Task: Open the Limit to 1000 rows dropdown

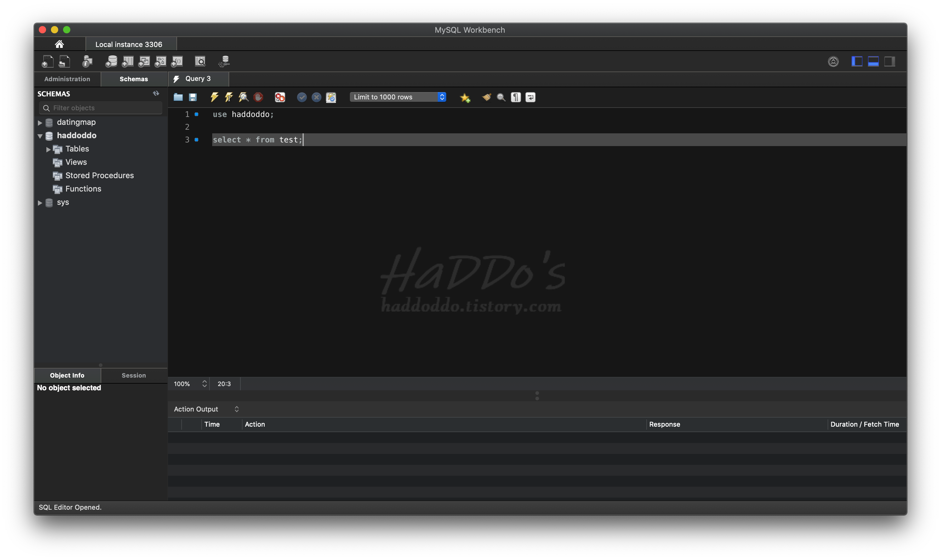Action: click(398, 97)
